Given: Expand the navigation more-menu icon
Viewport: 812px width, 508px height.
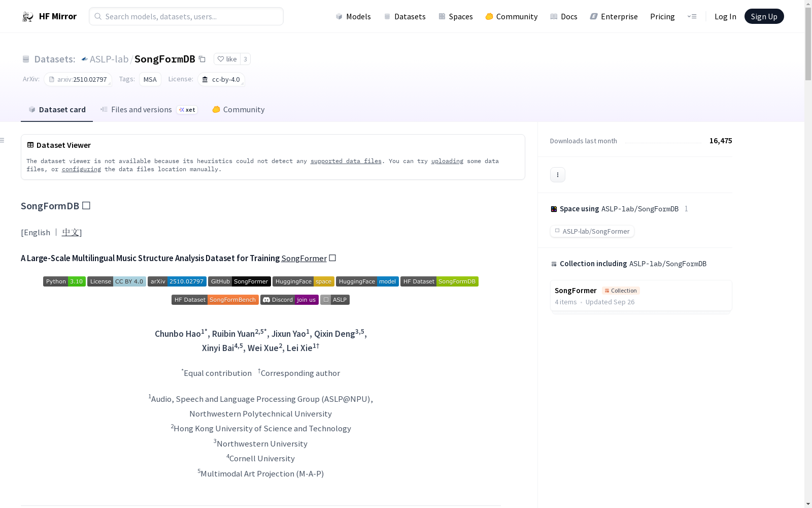Looking at the screenshot, I should pos(692,16).
